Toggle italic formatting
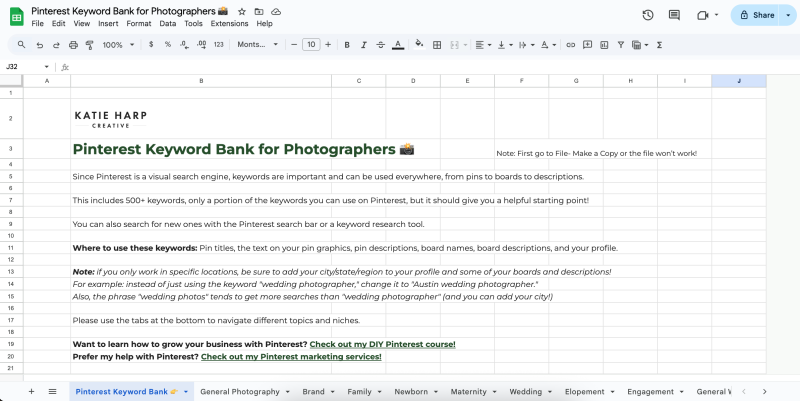 (x=364, y=45)
